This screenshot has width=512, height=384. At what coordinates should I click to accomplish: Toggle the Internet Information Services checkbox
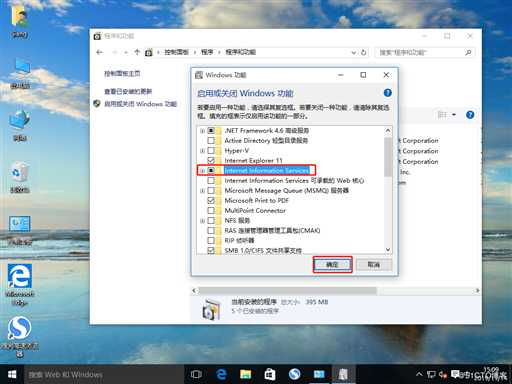coord(211,171)
